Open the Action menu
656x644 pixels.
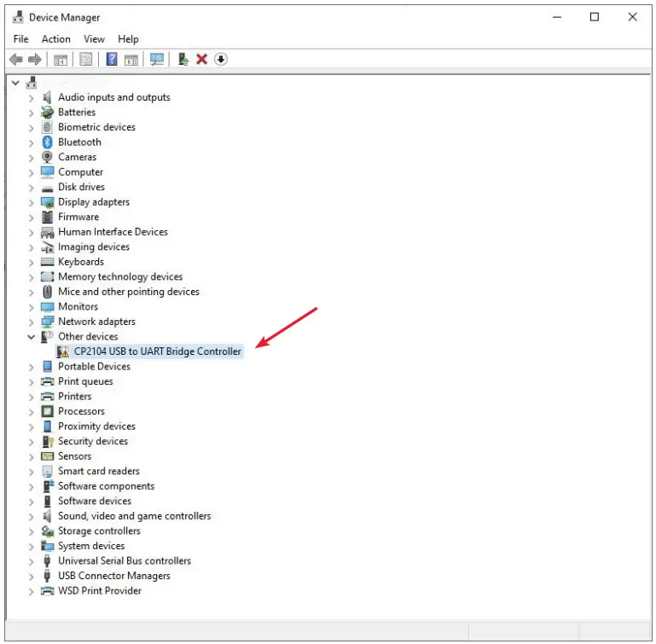56,39
